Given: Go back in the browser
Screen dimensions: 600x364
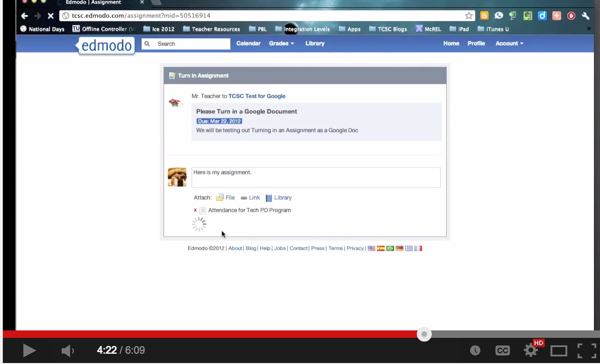Looking at the screenshot, I should click(x=24, y=16).
